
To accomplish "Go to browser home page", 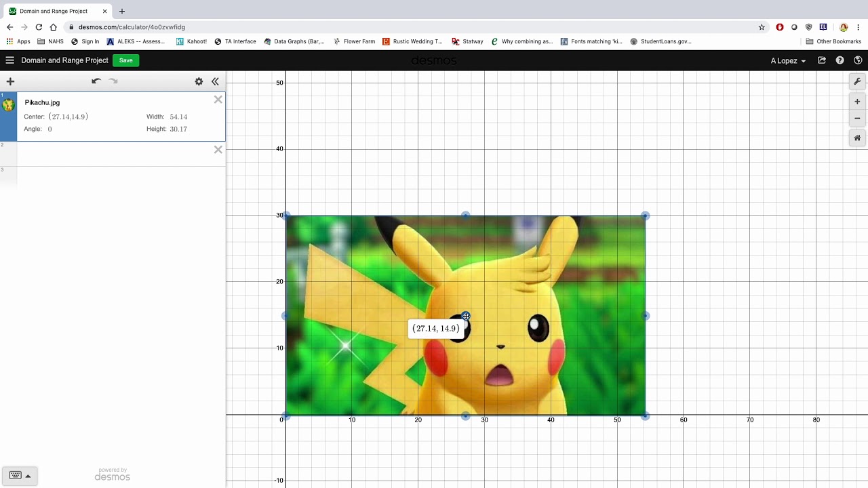I will point(54,27).
